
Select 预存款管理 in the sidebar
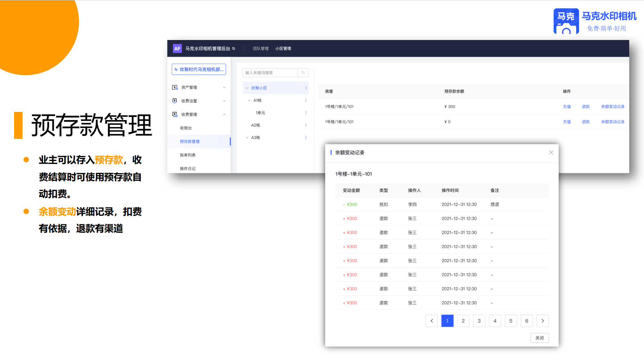(199, 142)
